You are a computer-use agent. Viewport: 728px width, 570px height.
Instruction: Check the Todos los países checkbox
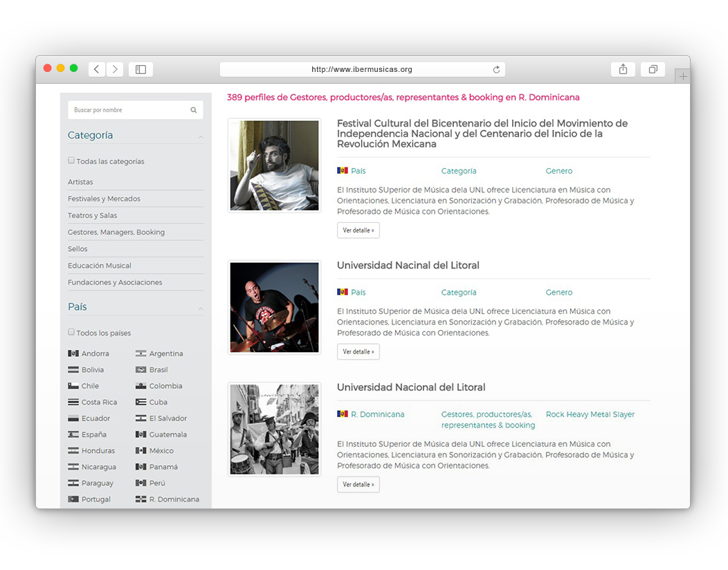71,332
